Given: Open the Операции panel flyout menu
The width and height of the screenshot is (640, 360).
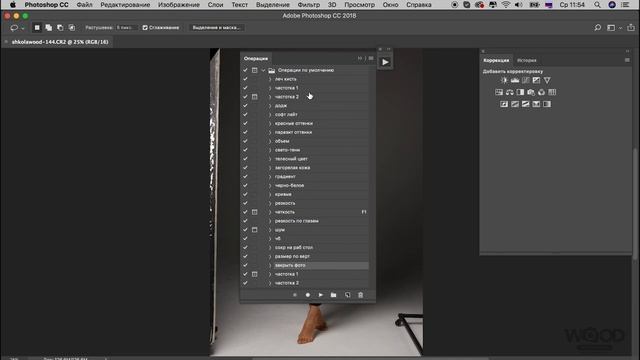Looking at the screenshot, I should 371,58.
